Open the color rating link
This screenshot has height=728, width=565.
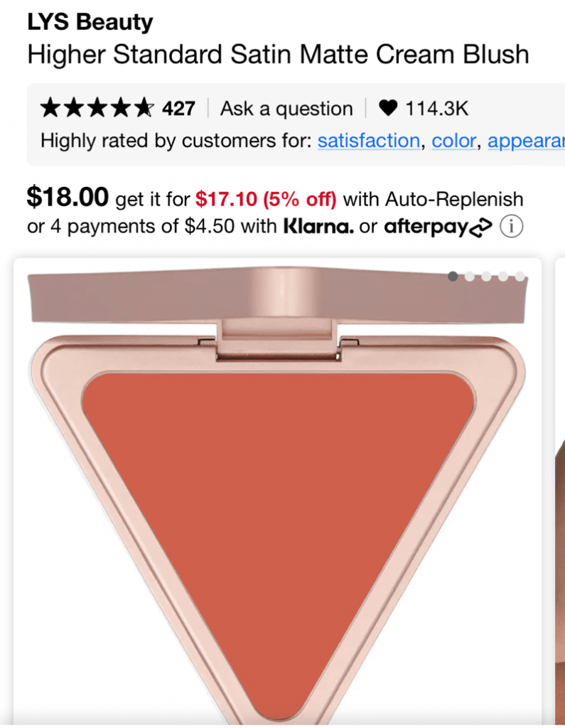coord(454,141)
